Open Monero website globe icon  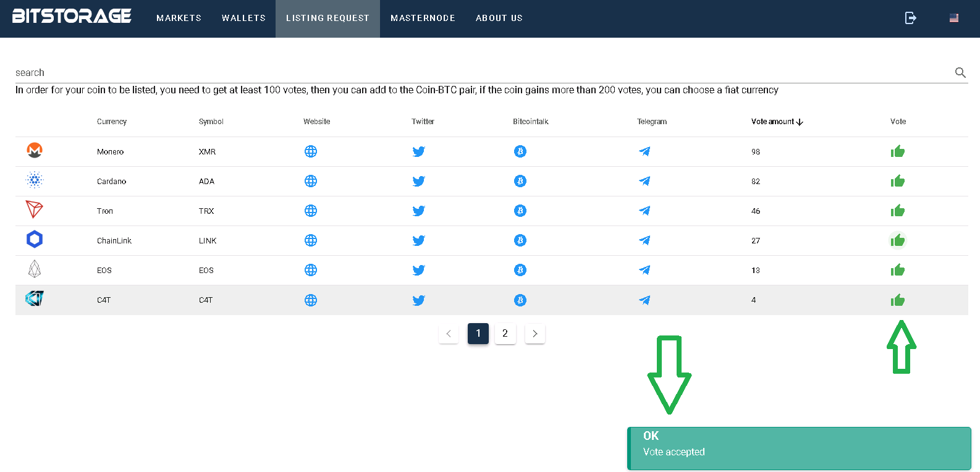point(311,151)
